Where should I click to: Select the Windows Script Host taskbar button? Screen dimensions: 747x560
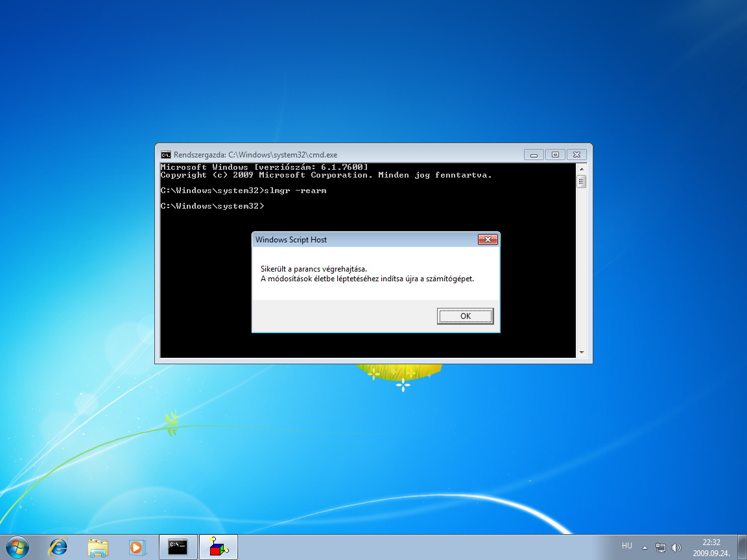point(219,547)
